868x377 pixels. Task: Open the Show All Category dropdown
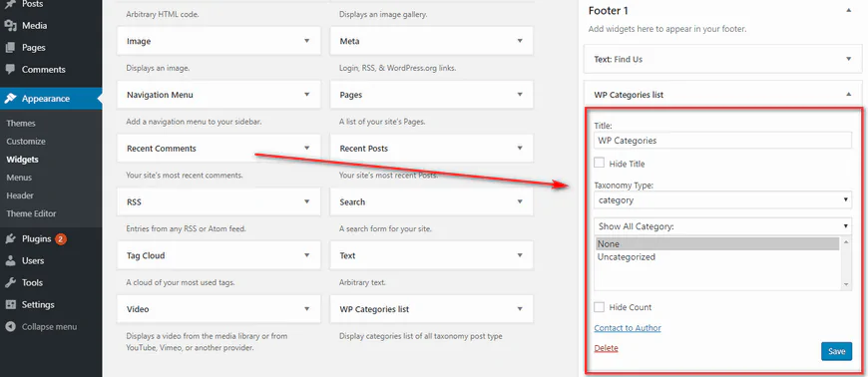(723, 225)
